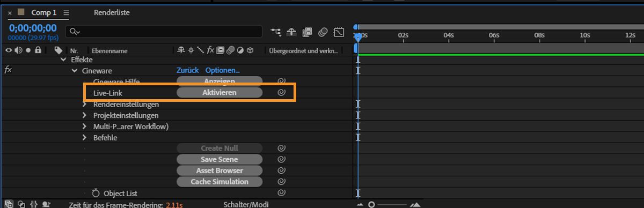
Task: Enable frame blending for the composition
Action: [x=307, y=32]
